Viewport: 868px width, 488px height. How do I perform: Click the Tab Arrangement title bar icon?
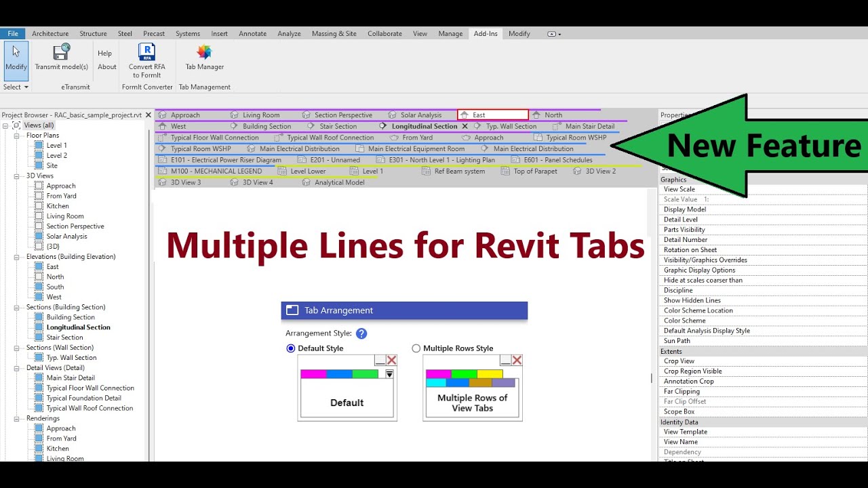point(292,310)
